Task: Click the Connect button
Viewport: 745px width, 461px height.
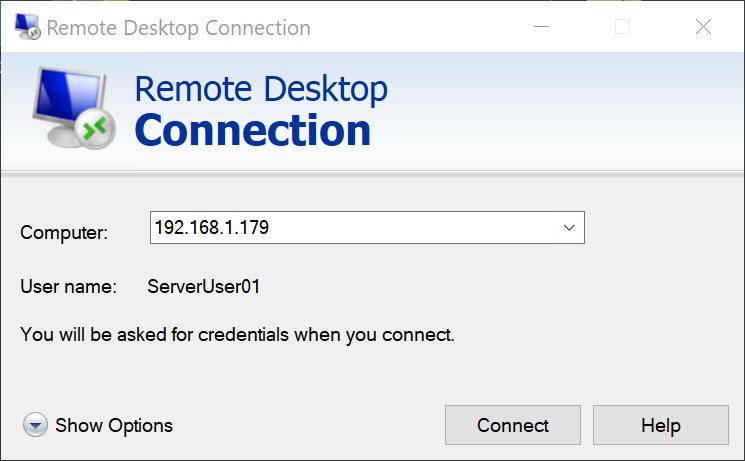Action: pyautogui.click(x=512, y=426)
